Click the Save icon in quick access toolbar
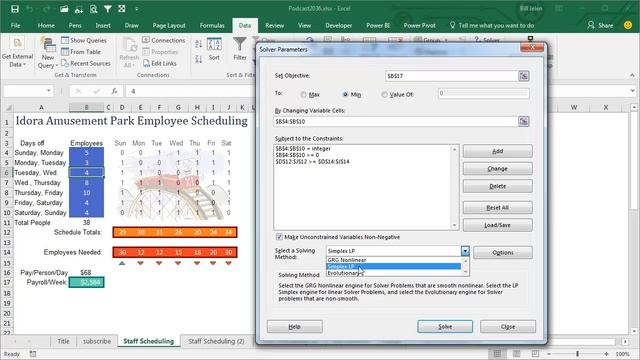640x360 pixels. (15, 9)
